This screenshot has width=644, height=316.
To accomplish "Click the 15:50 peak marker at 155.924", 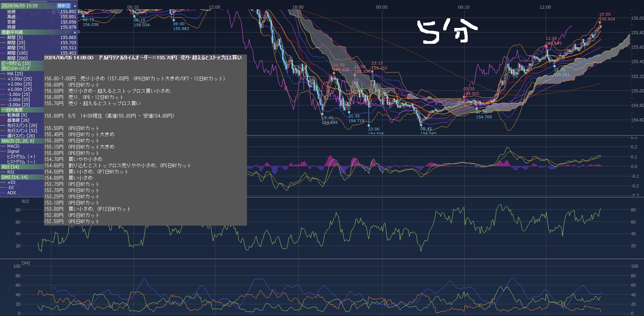I will 600,22.
